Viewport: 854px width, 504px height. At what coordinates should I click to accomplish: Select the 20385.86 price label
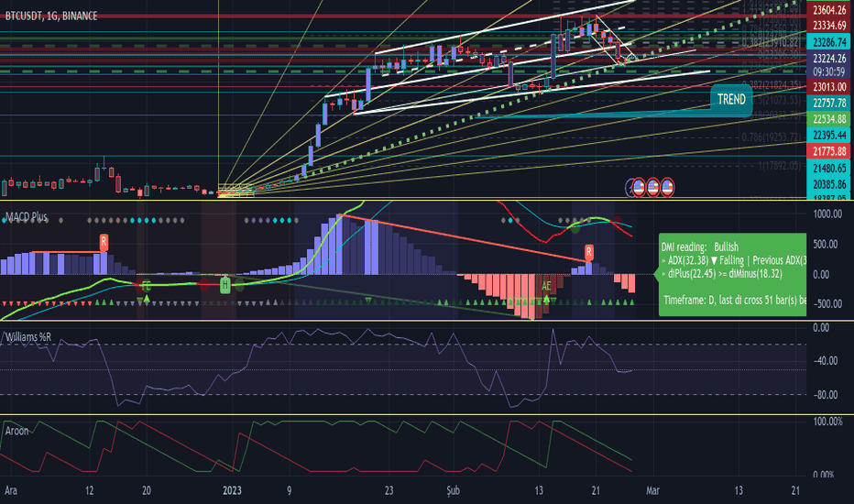click(829, 184)
